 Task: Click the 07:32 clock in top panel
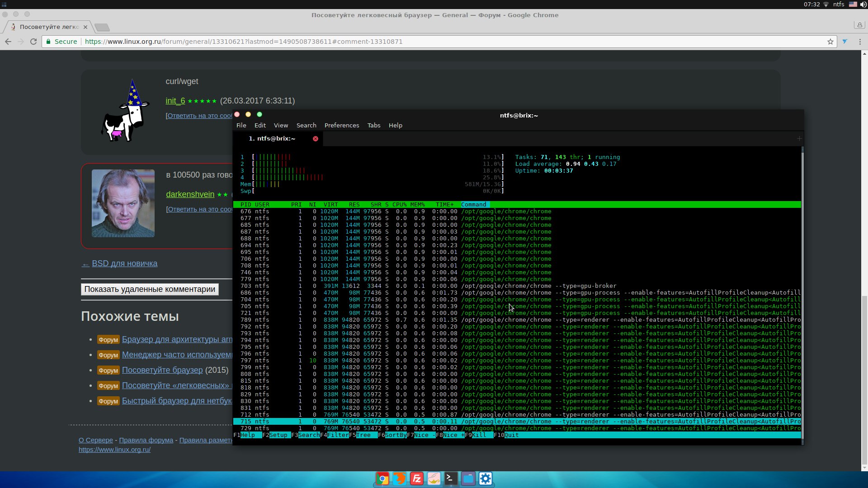(x=811, y=4)
